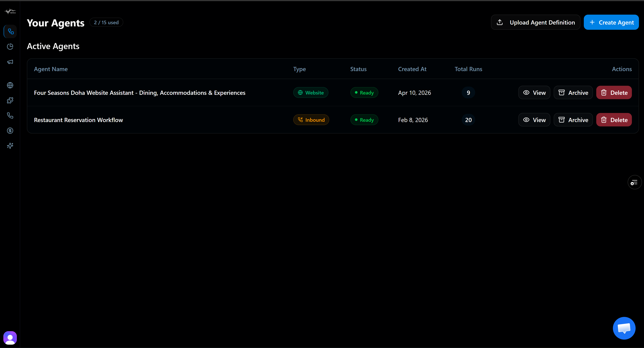Open the campaigns megaphone sidebar icon

(10, 62)
